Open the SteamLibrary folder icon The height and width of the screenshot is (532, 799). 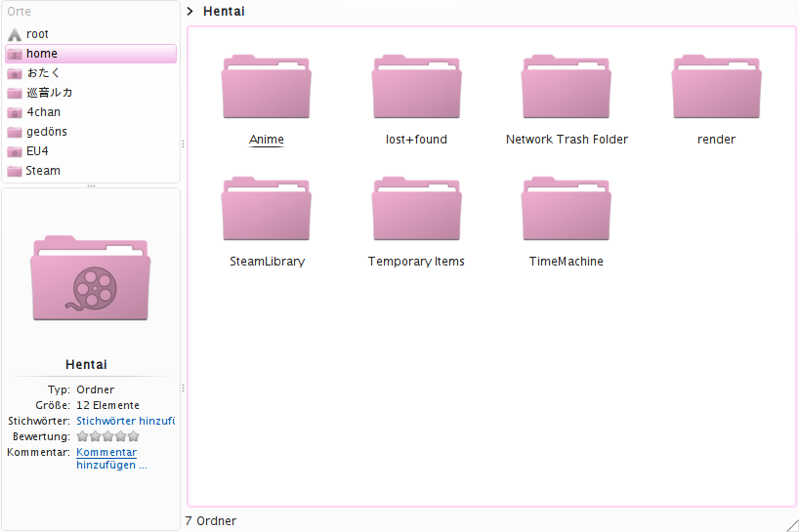[266, 209]
